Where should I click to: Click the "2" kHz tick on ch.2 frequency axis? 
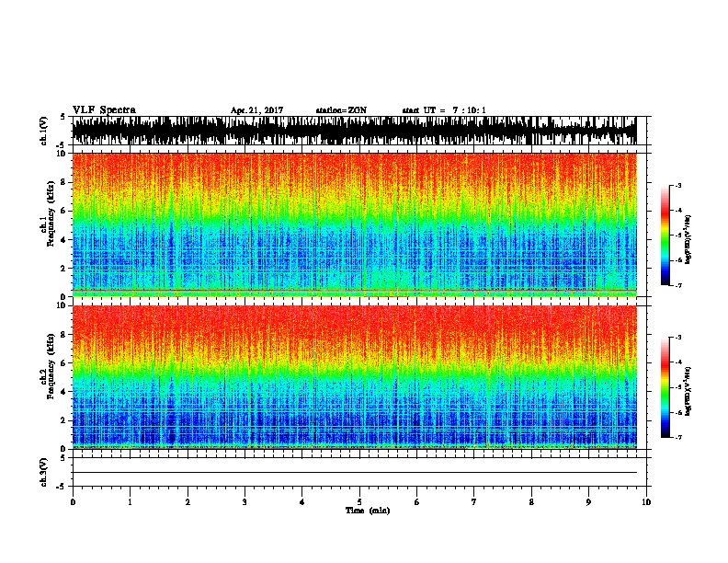63,420
